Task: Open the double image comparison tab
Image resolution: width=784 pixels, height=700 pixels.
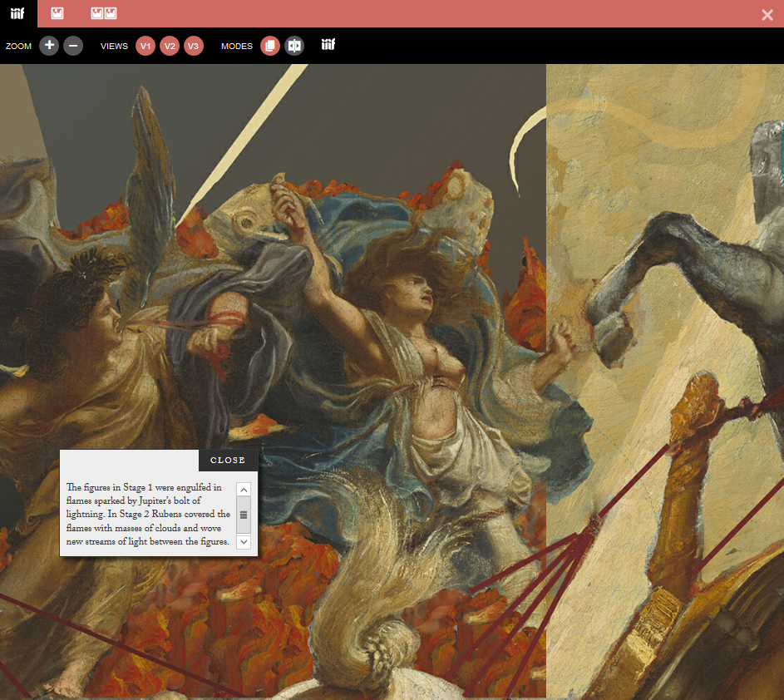Action: [104, 13]
